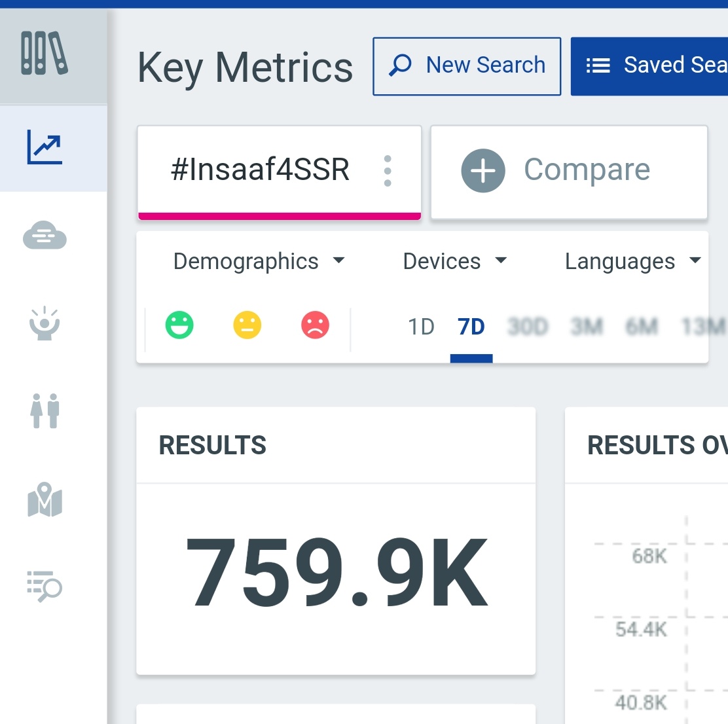The image size is (728, 724).
Task: Click the Compare button
Action: [569, 172]
